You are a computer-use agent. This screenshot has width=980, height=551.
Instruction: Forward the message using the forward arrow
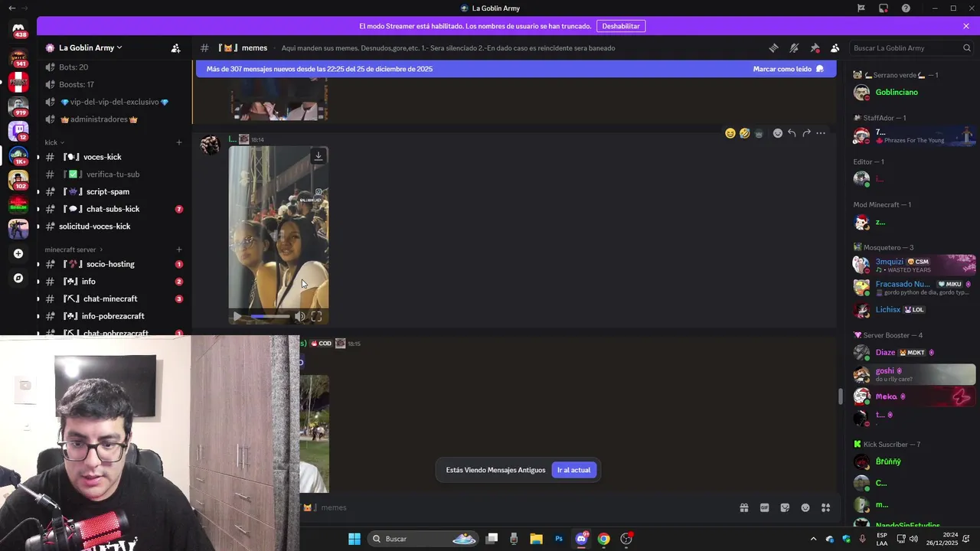[806, 133]
